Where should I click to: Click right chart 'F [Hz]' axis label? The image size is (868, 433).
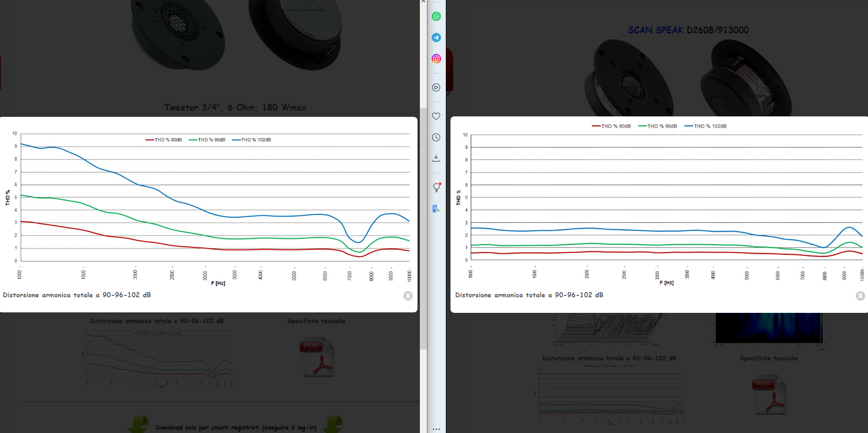coord(666,283)
